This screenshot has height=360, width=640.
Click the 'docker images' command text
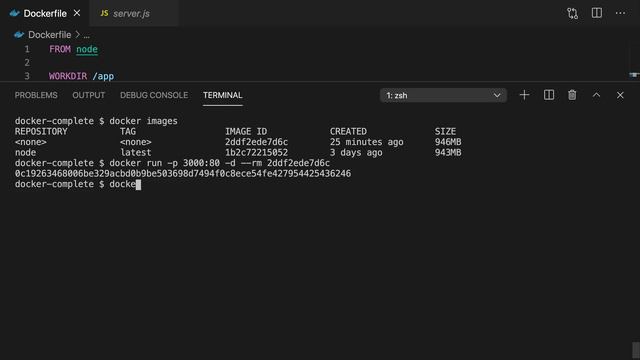pos(143,121)
